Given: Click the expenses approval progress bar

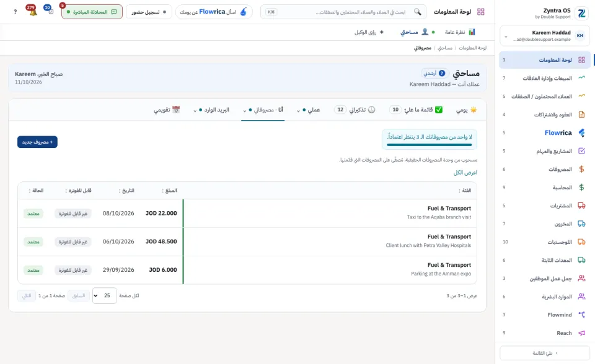Looking at the screenshot, I should 429,144.
